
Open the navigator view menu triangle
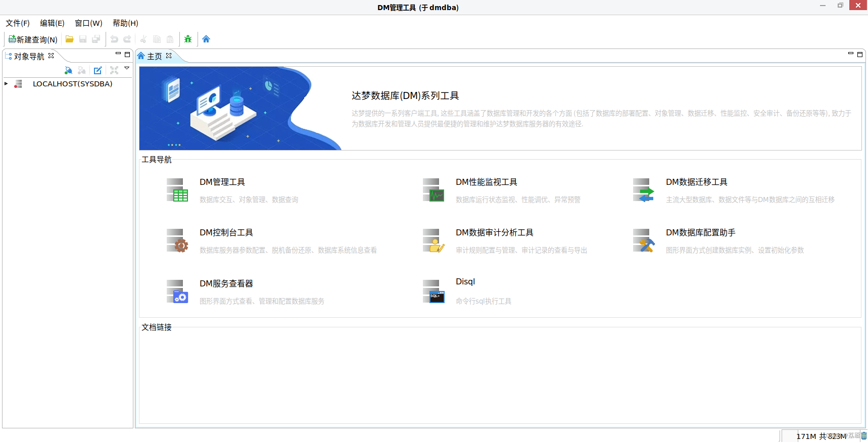coord(127,68)
